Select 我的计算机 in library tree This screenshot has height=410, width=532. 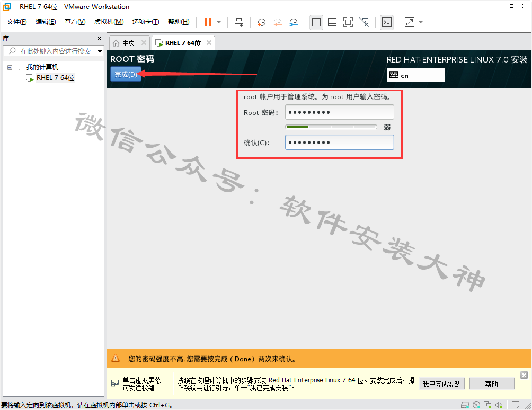click(42, 67)
